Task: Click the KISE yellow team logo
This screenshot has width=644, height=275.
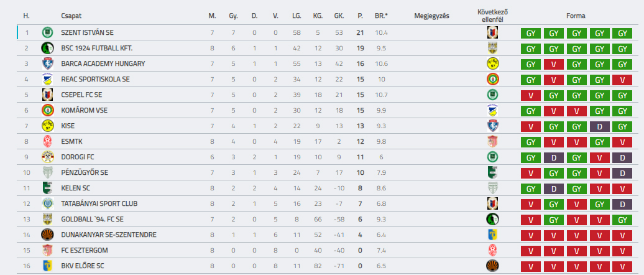Action: (47, 126)
